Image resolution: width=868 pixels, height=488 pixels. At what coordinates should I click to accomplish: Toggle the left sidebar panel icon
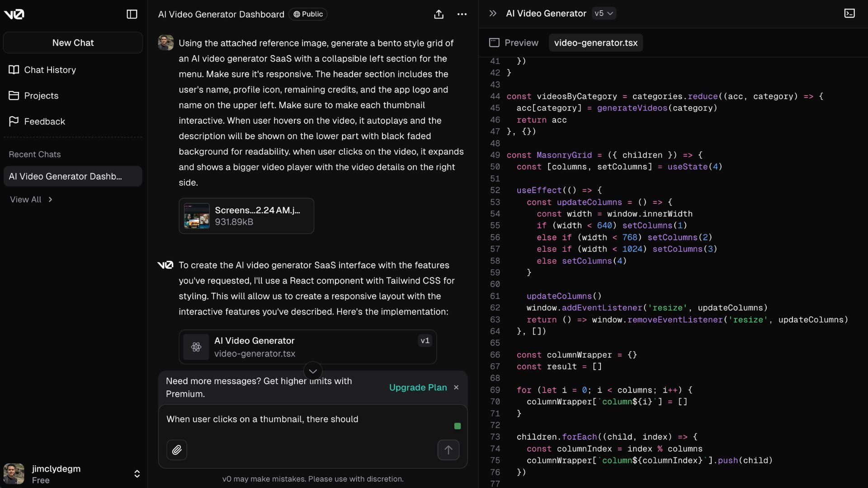coord(132,14)
